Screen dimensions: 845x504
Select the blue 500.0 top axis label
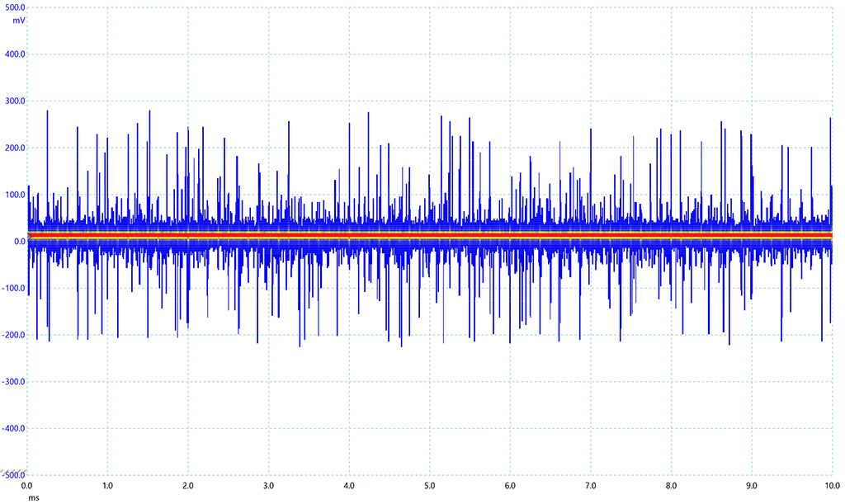tap(15, 8)
